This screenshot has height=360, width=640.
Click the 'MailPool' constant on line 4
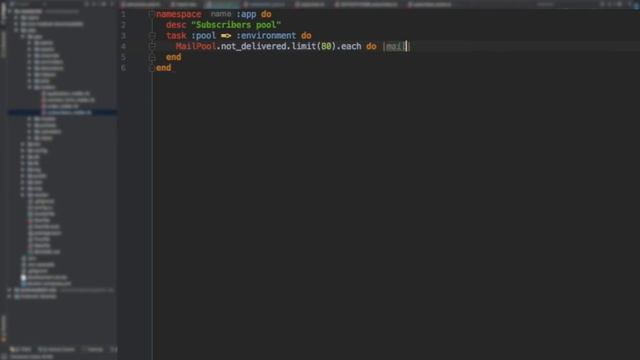[196, 46]
